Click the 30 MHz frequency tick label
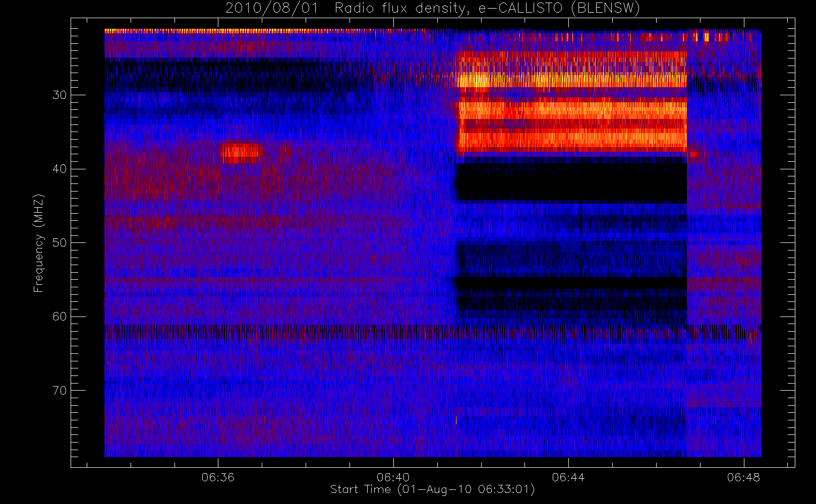The height and width of the screenshot is (504, 816). (x=60, y=95)
